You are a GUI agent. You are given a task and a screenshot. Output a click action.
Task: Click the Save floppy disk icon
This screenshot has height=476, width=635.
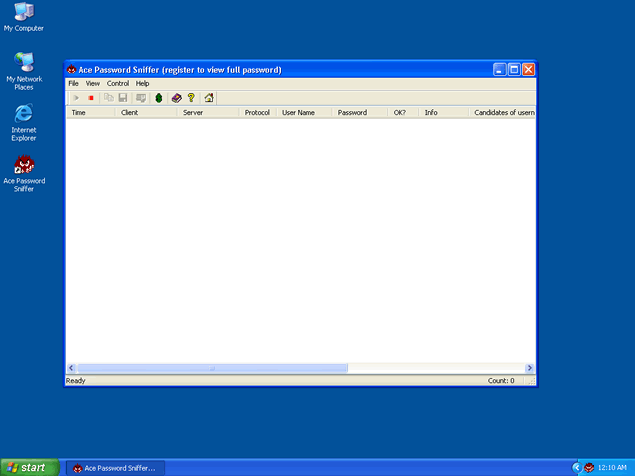[x=123, y=98]
